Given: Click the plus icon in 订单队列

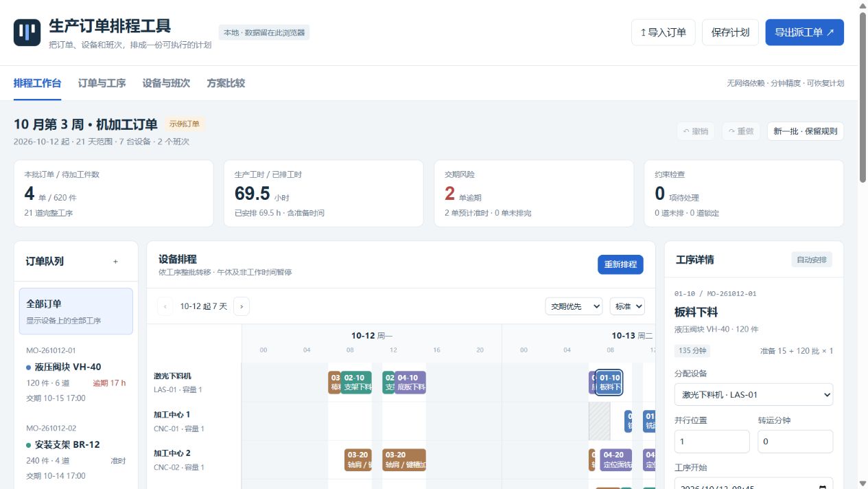Looking at the screenshot, I should [x=115, y=261].
